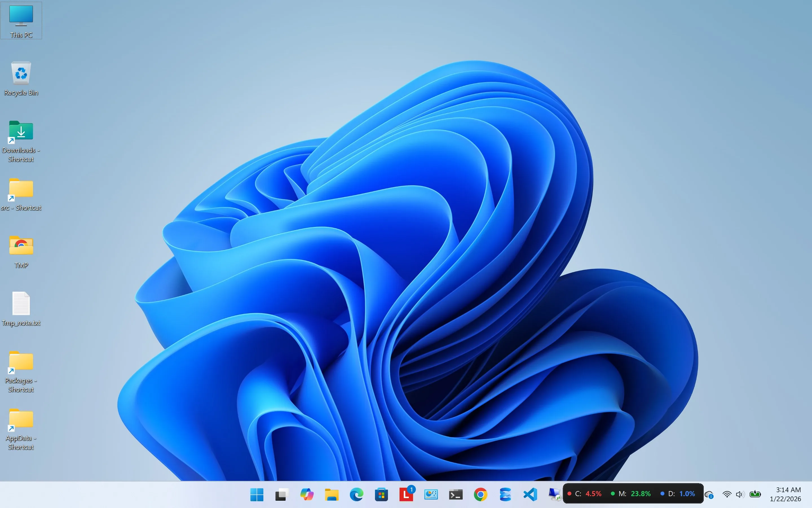Select the Recycle Bin icon
This screenshot has height=508, width=812.
click(x=21, y=79)
